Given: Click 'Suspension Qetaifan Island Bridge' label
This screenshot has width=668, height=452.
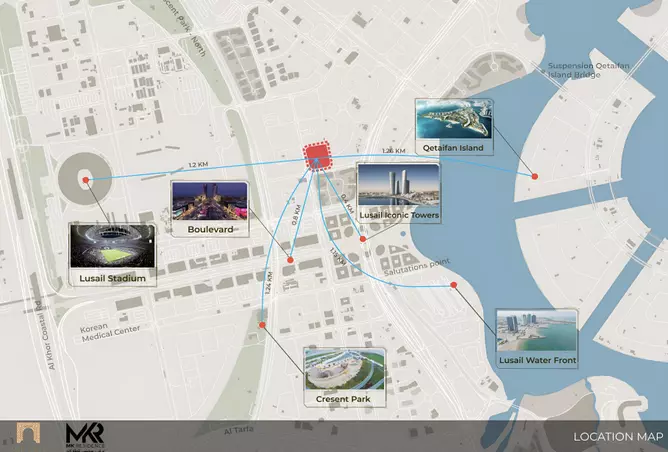Looking at the screenshot, I should point(588,70).
